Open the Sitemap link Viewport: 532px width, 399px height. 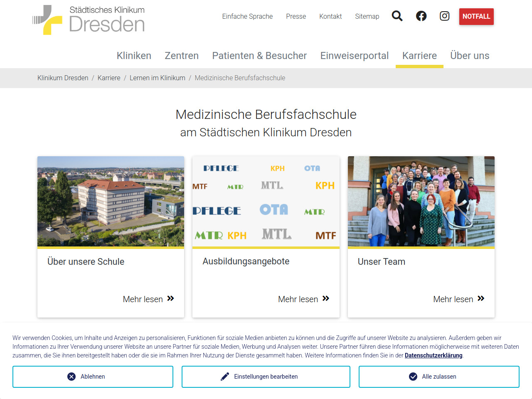(x=367, y=17)
